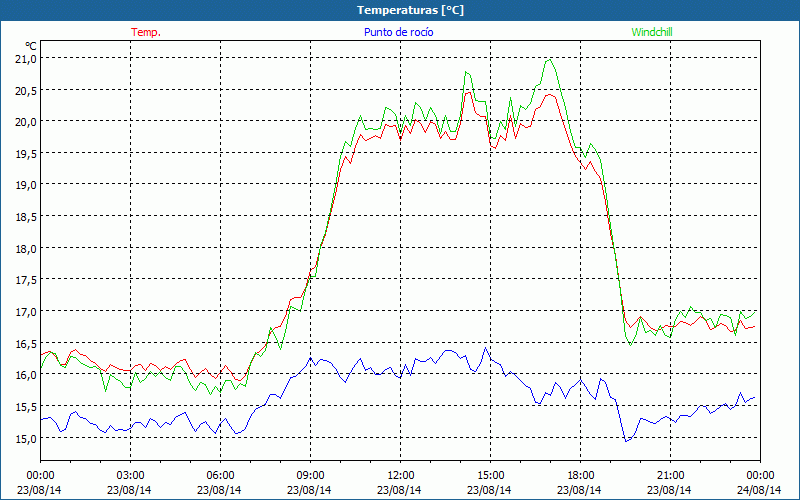This screenshot has width=800, height=500.
Task: Click the 15,0 y-axis value
Action: coord(26,438)
